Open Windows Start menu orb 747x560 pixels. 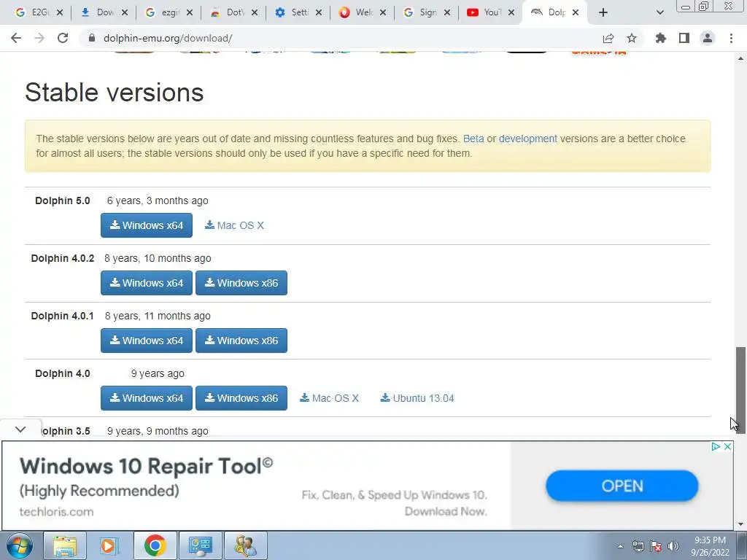19,545
